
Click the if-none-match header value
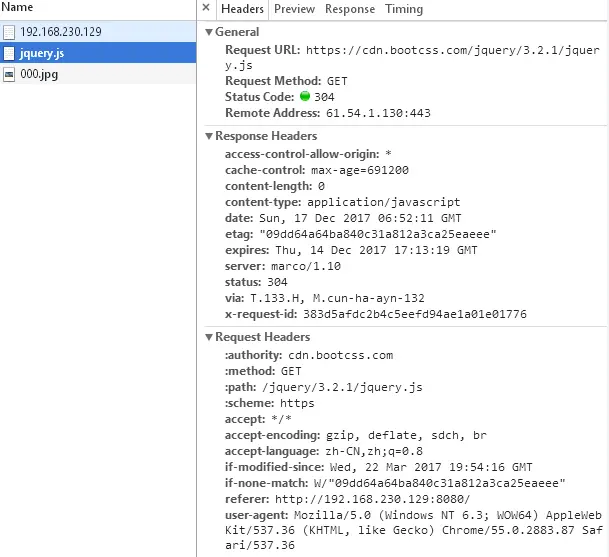pos(440,483)
